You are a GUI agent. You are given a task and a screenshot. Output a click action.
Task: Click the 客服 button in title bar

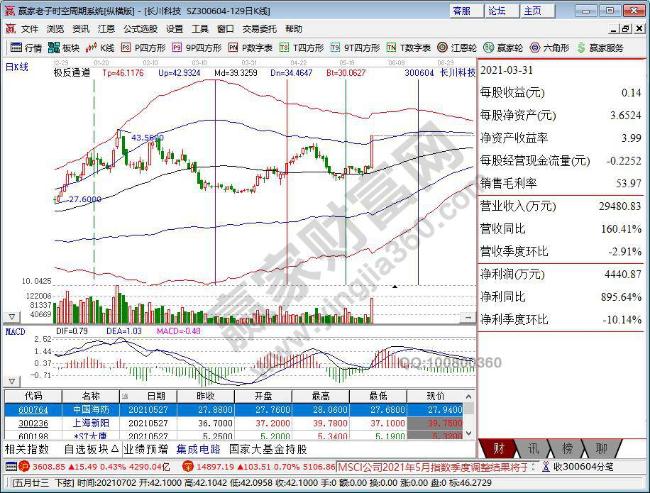(x=466, y=11)
